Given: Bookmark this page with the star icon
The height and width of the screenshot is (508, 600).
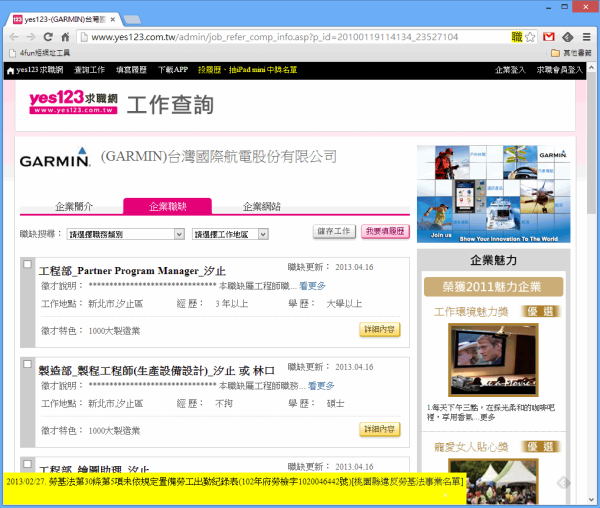Looking at the screenshot, I should (530, 37).
